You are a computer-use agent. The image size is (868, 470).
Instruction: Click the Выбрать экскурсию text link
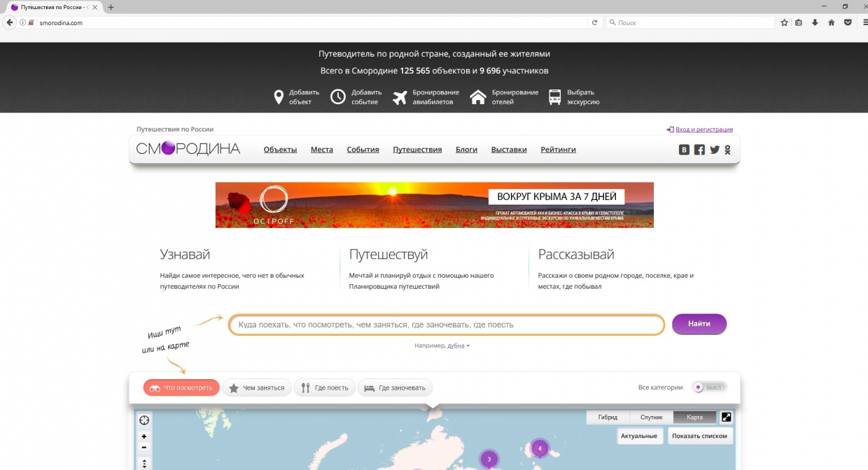tap(583, 97)
